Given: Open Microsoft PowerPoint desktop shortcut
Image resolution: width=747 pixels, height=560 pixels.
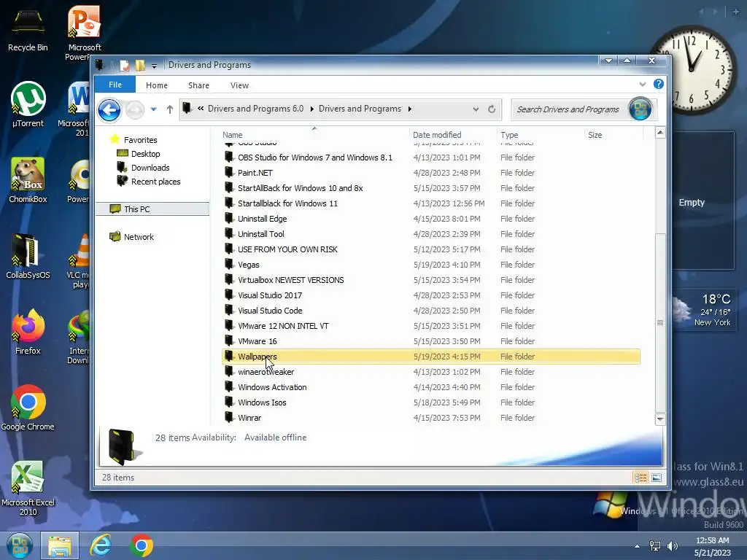Looking at the screenshot, I should coord(84,32).
